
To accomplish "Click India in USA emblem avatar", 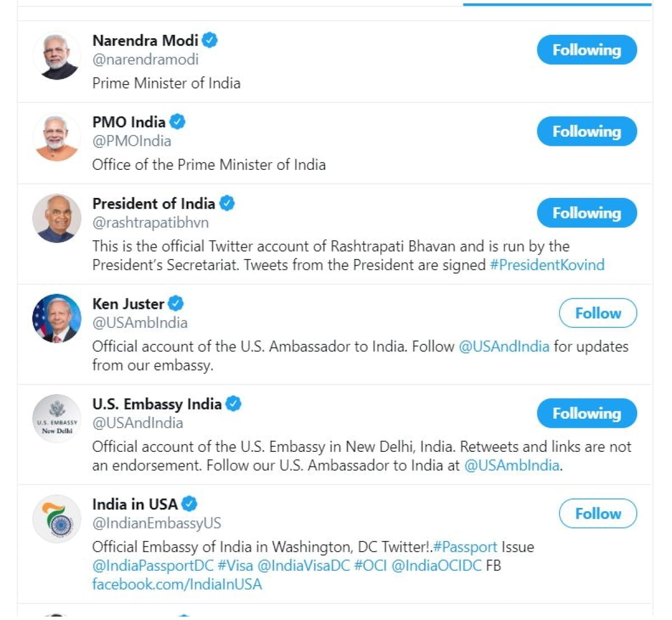I will tap(57, 519).
